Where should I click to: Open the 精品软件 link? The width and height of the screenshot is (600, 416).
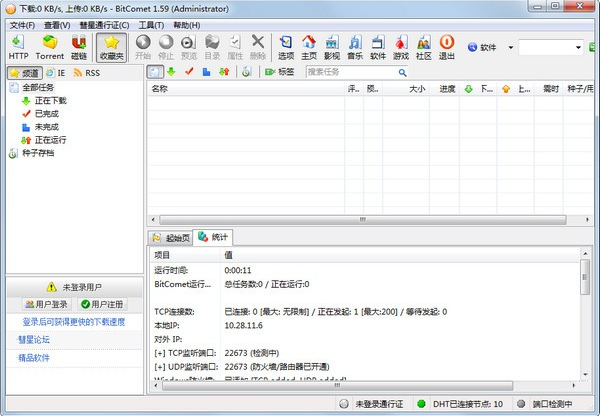tap(34, 358)
